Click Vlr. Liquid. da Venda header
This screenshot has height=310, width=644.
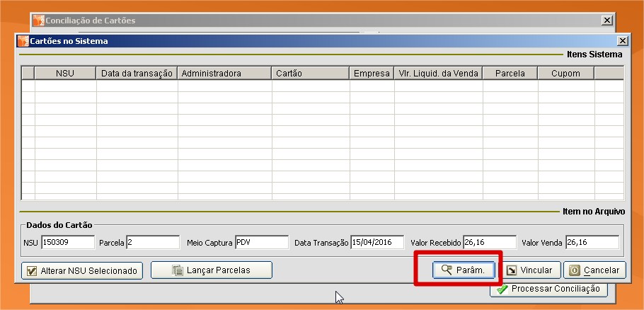click(439, 74)
